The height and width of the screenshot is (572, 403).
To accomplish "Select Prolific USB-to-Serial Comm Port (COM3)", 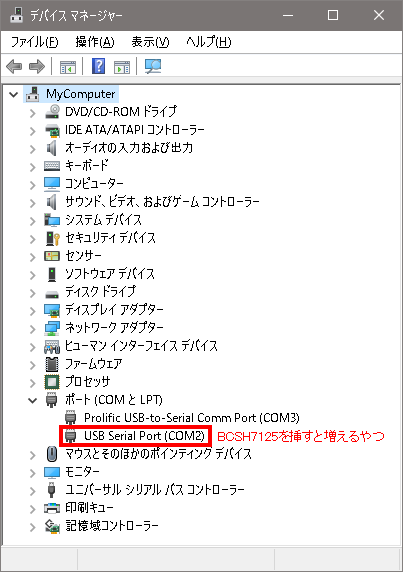I will click(191, 418).
